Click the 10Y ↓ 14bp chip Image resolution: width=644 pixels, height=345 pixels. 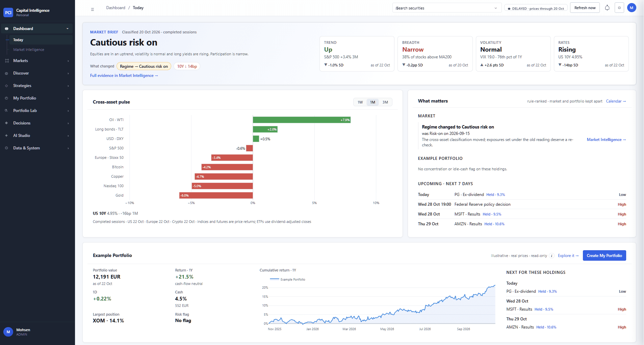[187, 66]
